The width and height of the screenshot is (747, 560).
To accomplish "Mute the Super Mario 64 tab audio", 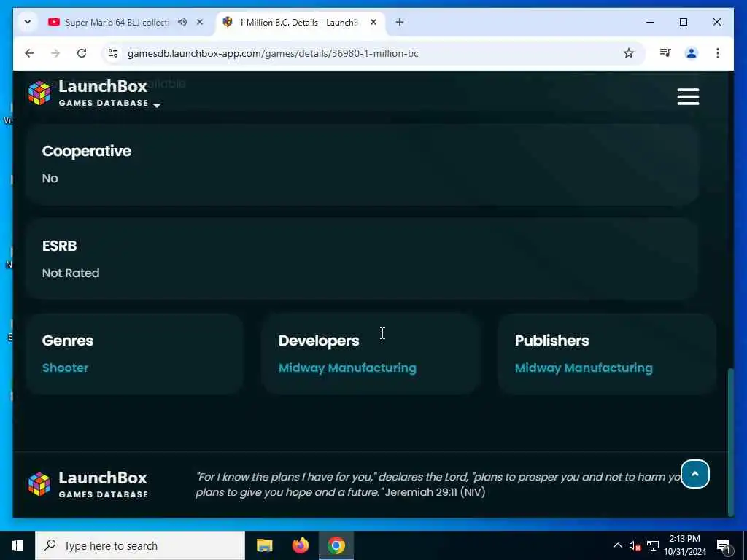I will pos(182,22).
